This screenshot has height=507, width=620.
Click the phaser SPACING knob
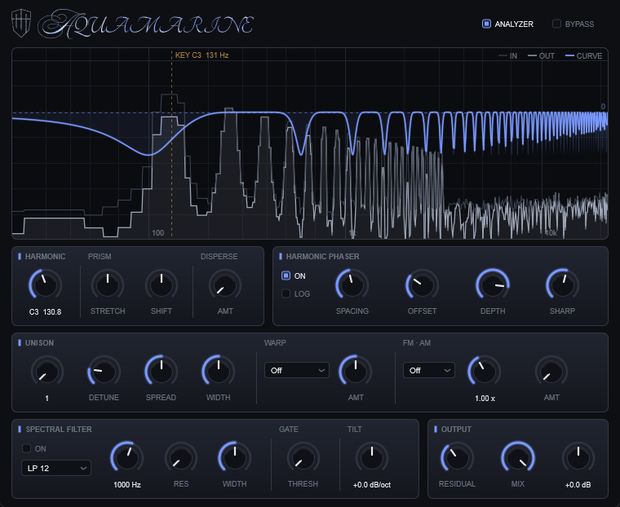coord(352,285)
